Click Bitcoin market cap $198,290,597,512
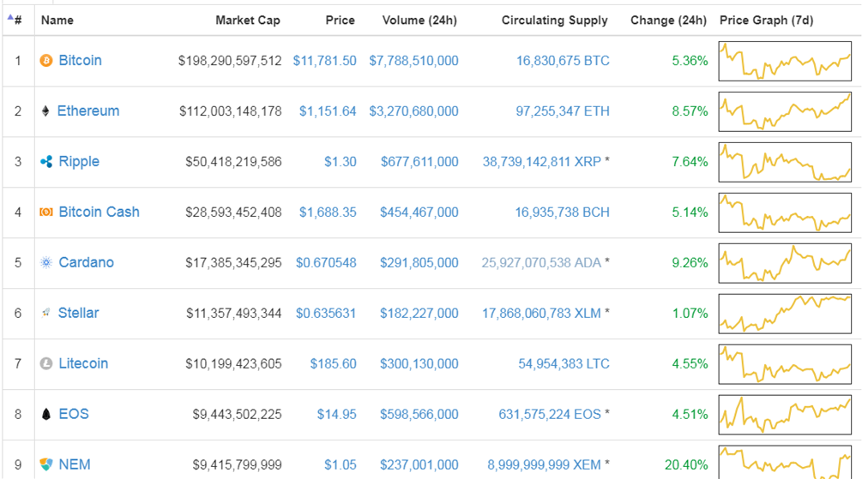868x479 pixels. click(x=230, y=61)
